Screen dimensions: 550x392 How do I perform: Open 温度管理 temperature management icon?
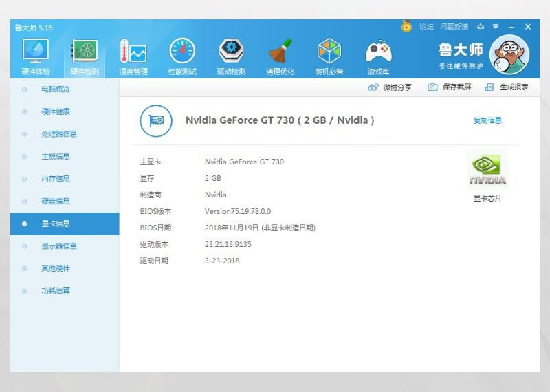click(x=133, y=52)
